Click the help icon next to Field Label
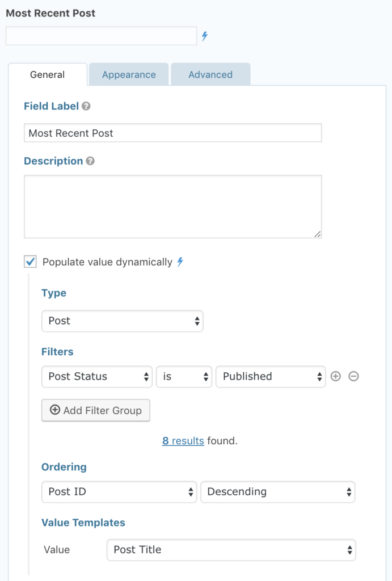The width and height of the screenshot is (392, 581). pos(86,106)
